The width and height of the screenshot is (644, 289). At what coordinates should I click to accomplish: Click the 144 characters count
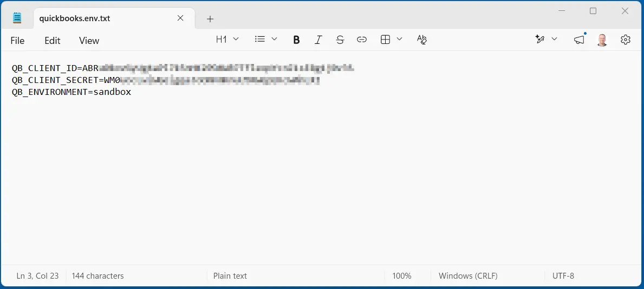97,276
